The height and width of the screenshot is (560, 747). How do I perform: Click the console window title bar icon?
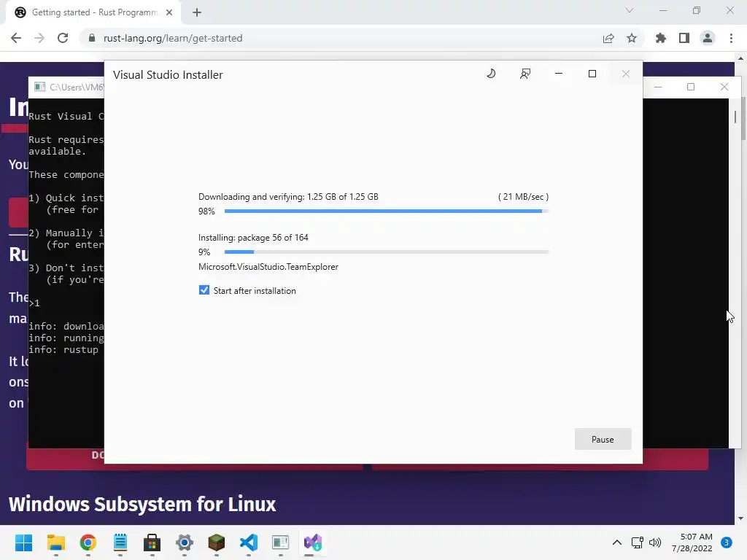[40, 87]
